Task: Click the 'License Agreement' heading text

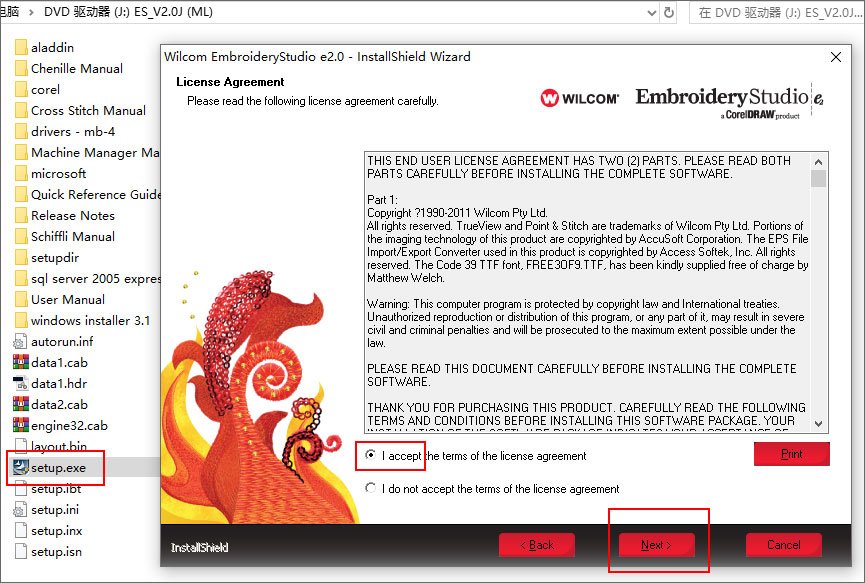Action: click(x=230, y=82)
